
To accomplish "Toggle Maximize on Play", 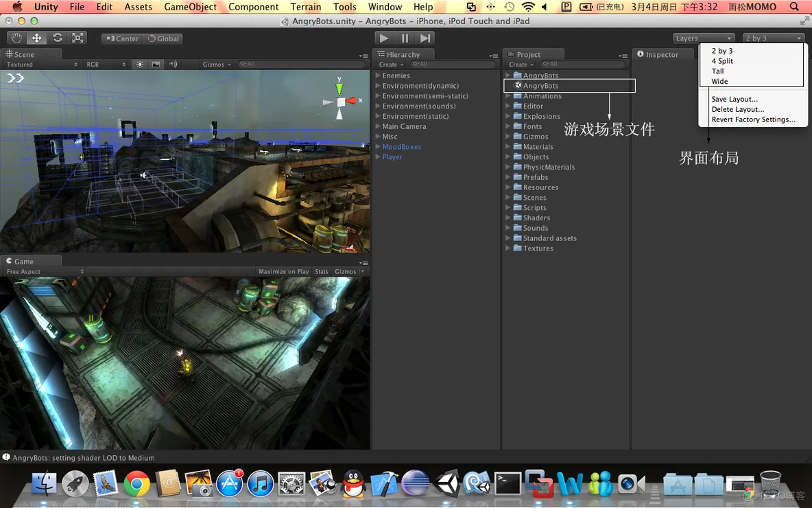I will (283, 272).
